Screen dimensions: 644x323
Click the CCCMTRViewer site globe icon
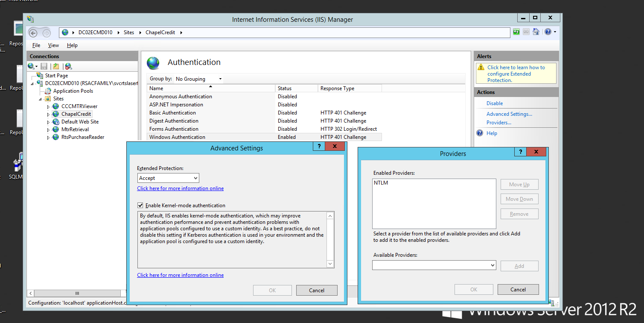click(56, 106)
